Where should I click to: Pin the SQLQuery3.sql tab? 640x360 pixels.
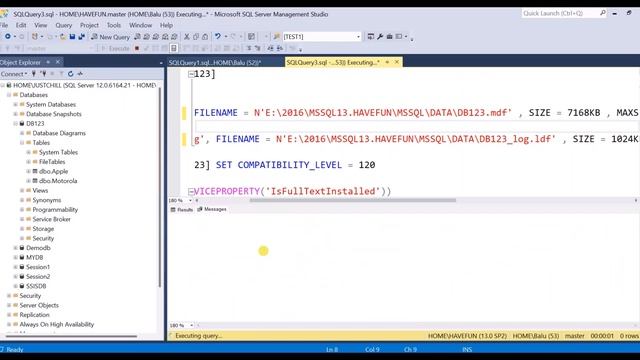click(x=387, y=62)
